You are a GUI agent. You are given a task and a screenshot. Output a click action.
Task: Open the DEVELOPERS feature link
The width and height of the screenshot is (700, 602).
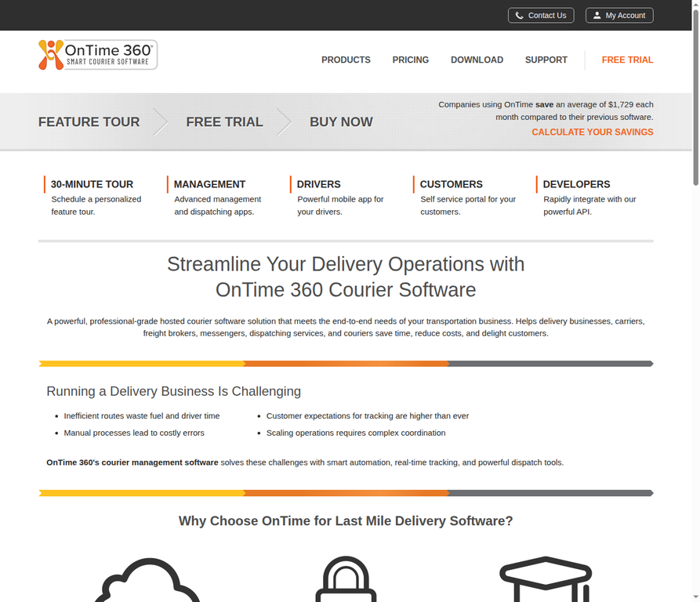point(576,184)
